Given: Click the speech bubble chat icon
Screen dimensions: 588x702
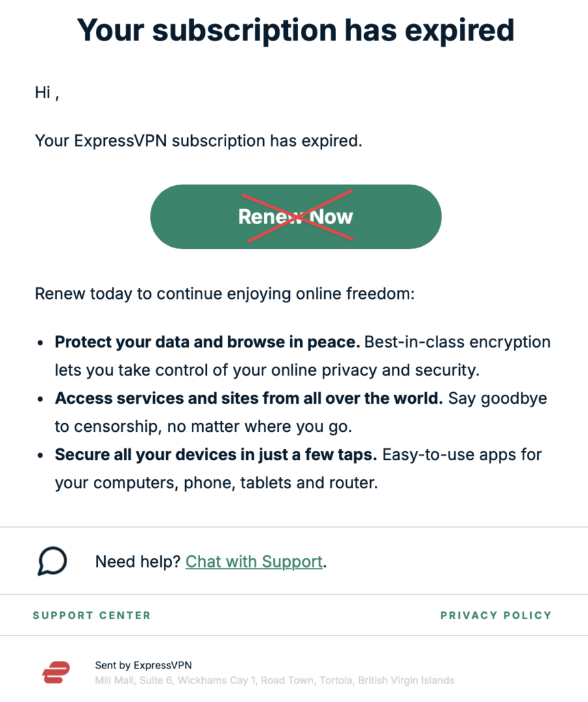Looking at the screenshot, I should tap(52, 561).
